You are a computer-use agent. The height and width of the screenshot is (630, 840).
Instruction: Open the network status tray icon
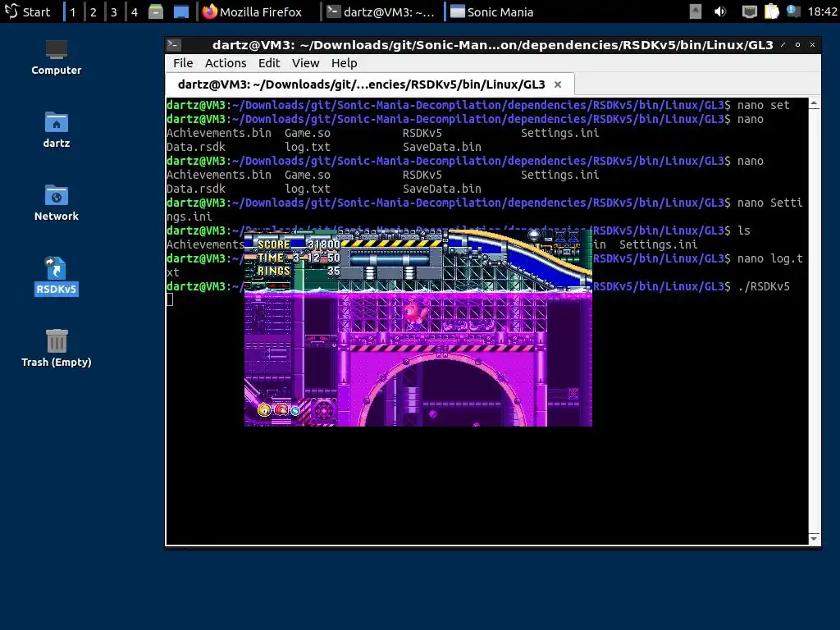coord(749,11)
